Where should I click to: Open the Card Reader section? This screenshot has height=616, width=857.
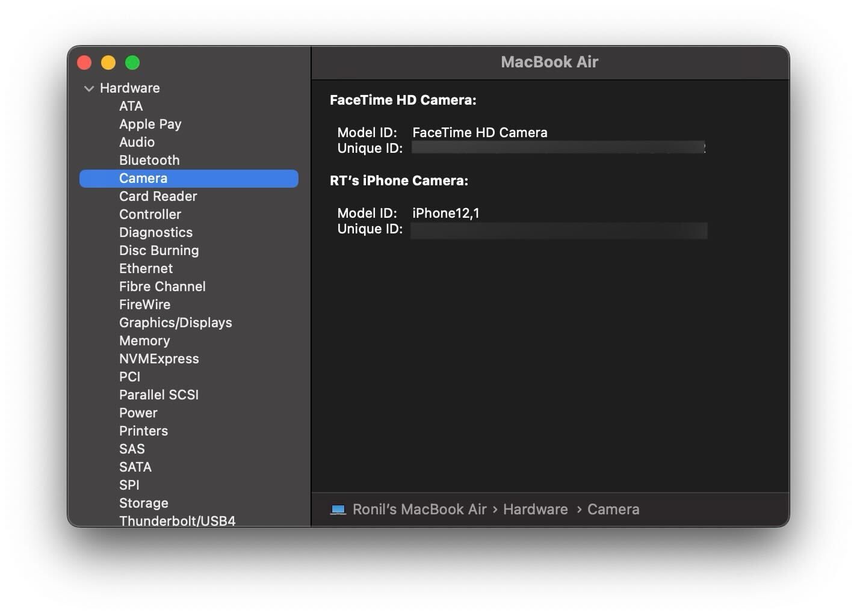[x=158, y=196]
